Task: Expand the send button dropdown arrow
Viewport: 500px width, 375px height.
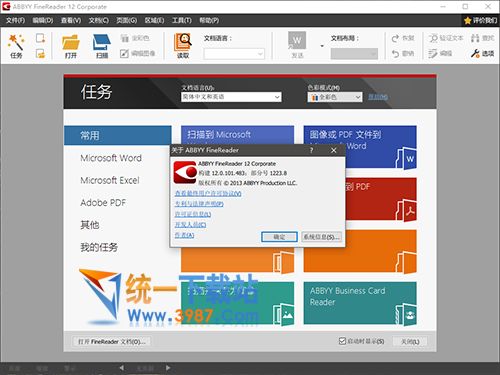Action: 322,46
